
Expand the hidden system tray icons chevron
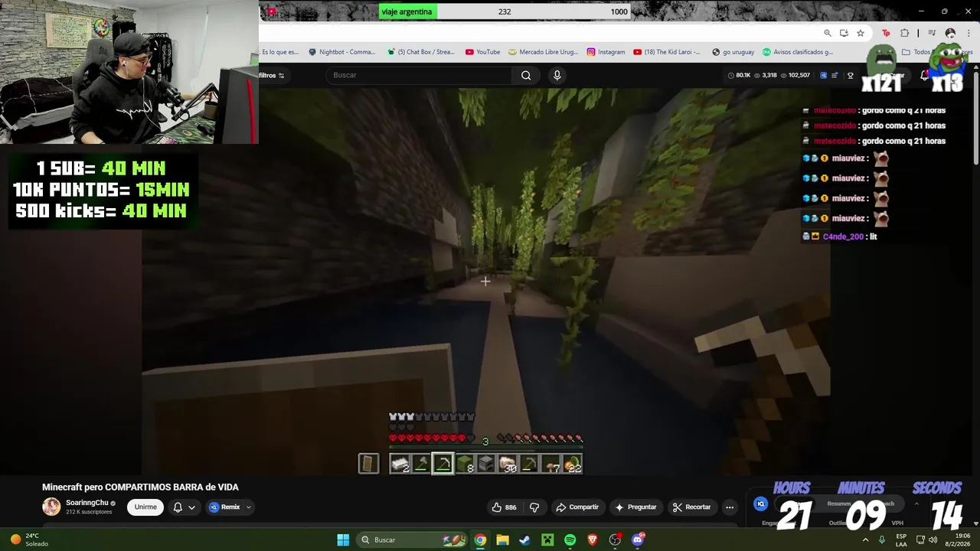click(x=866, y=540)
